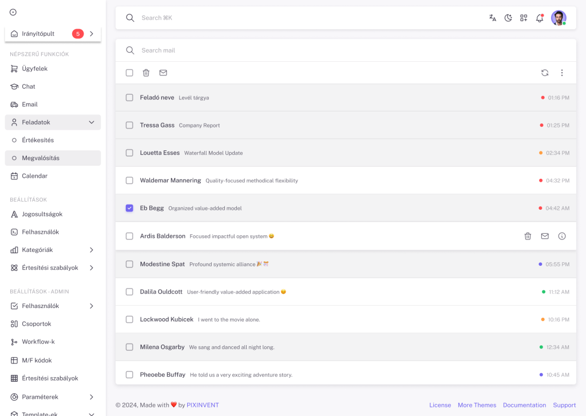Image resolution: width=586 pixels, height=416 pixels.
Task: Open the Értékesítés submenu item
Action: pyautogui.click(x=53, y=140)
